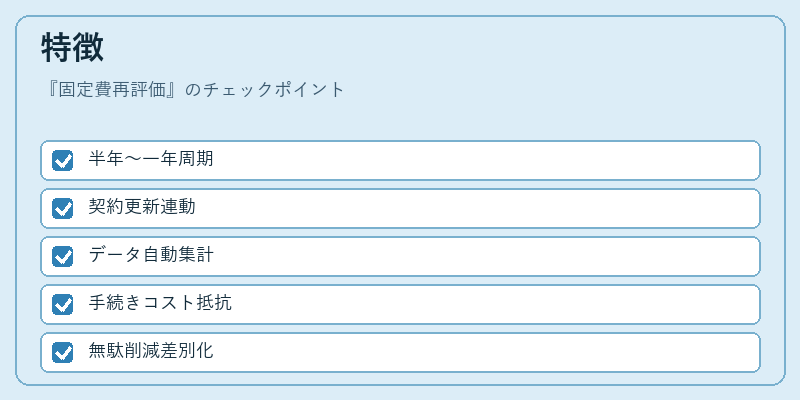Uncheck the 半年〜一年周期 checkbox
Viewport: 800px width, 400px height.
[x=62, y=160]
